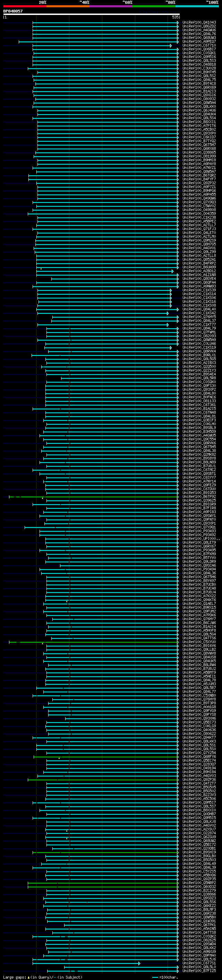Open hit UniRef100_Q41043

tap(199, 23)
